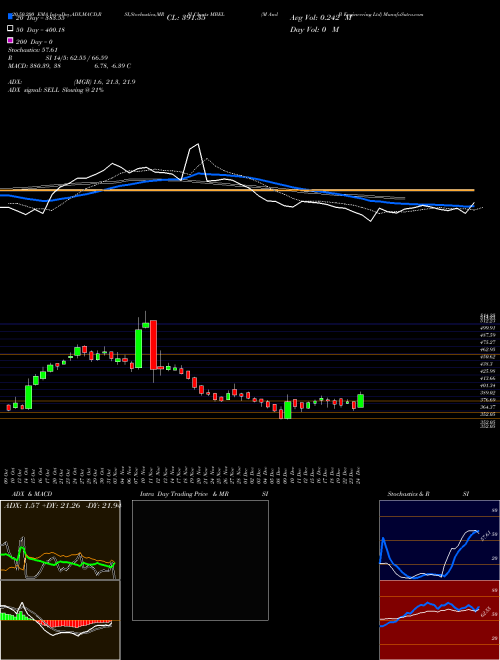Click the 401.24 price axis label

[488, 385]
